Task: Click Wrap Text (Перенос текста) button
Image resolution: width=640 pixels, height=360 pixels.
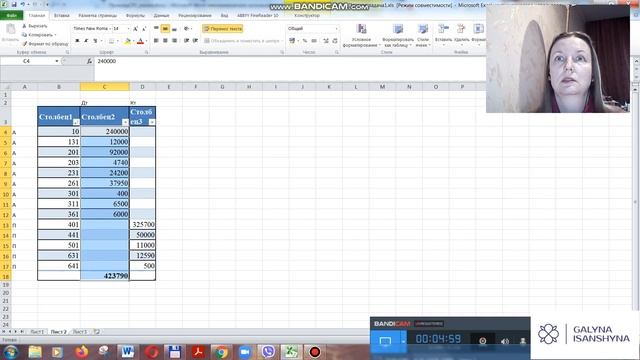Action: click(222, 29)
